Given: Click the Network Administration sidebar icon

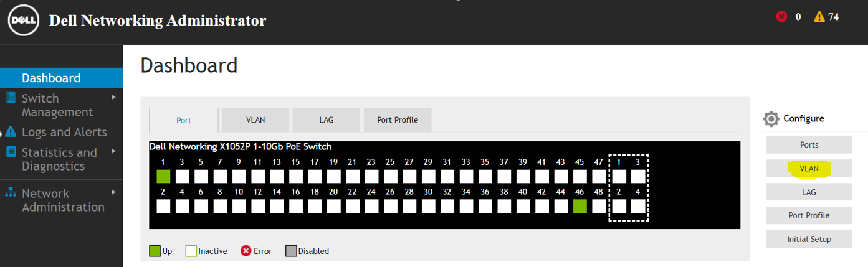Looking at the screenshot, I should click(10, 193).
